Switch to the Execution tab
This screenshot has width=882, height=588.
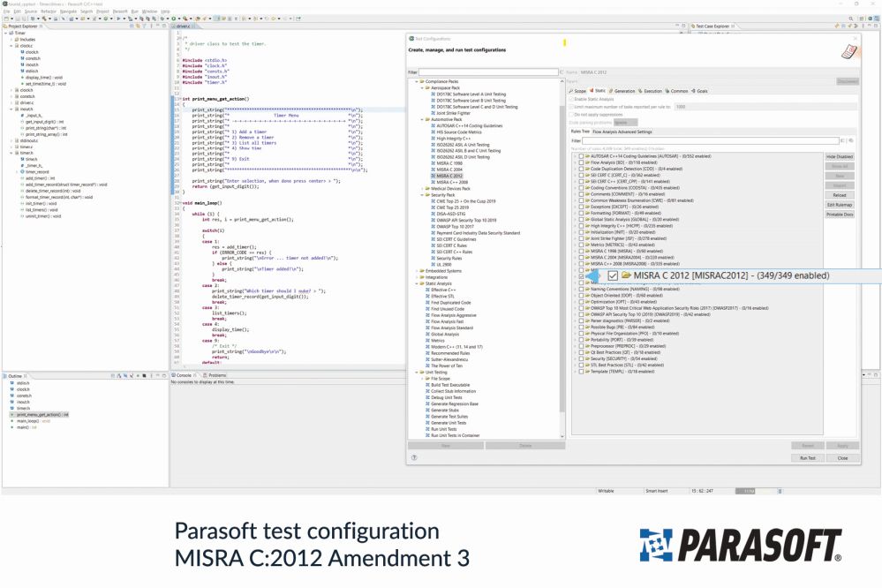coord(651,91)
